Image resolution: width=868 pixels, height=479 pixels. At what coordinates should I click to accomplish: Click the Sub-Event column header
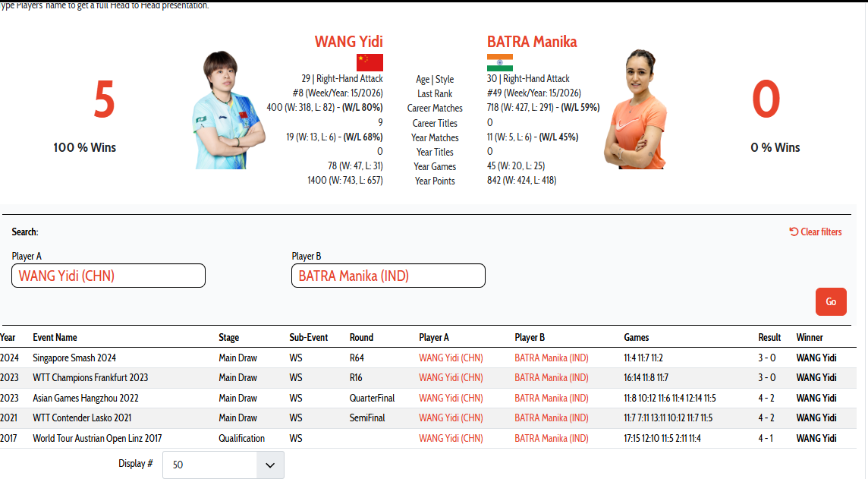point(308,337)
